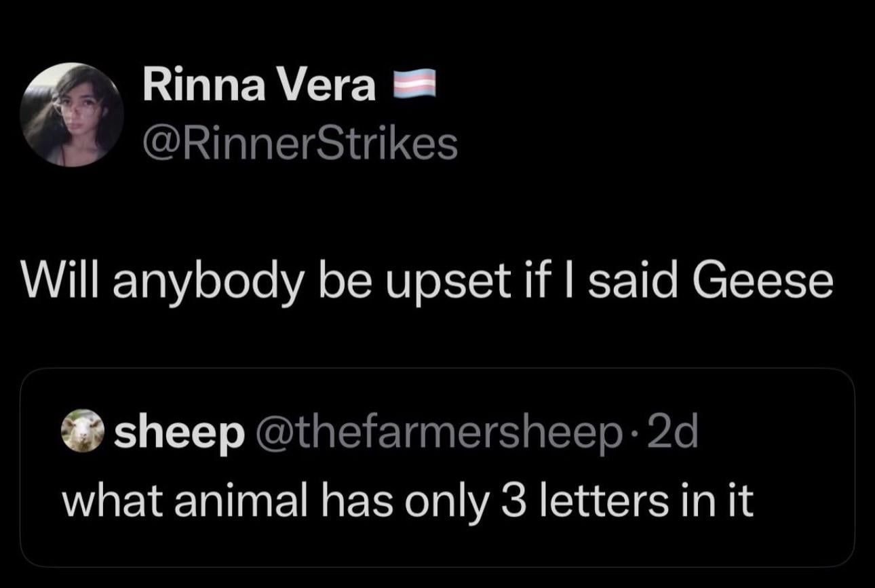
Task: Open Rinna Vera's profile picture
Action: point(71,114)
